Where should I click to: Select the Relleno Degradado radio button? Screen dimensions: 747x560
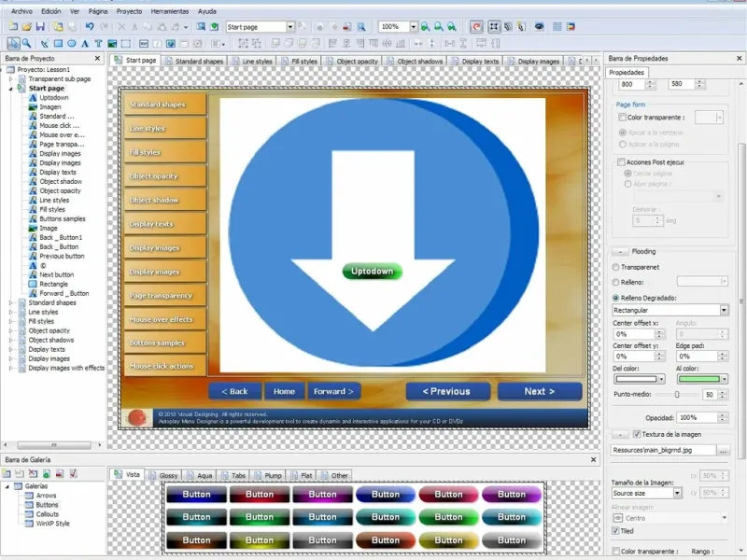pyautogui.click(x=615, y=298)
